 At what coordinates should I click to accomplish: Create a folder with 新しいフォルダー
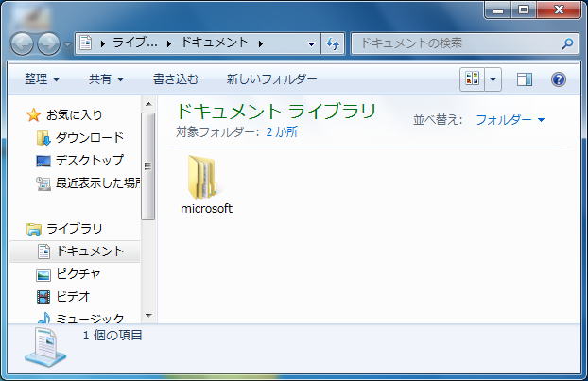click(x=271, y=79)
